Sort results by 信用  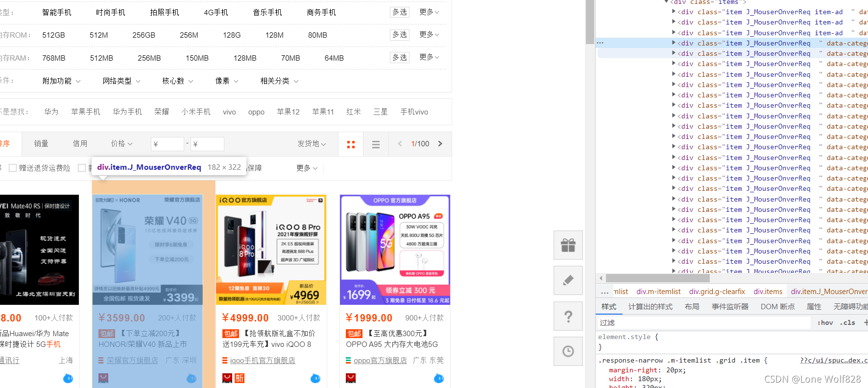click(80, 143)
